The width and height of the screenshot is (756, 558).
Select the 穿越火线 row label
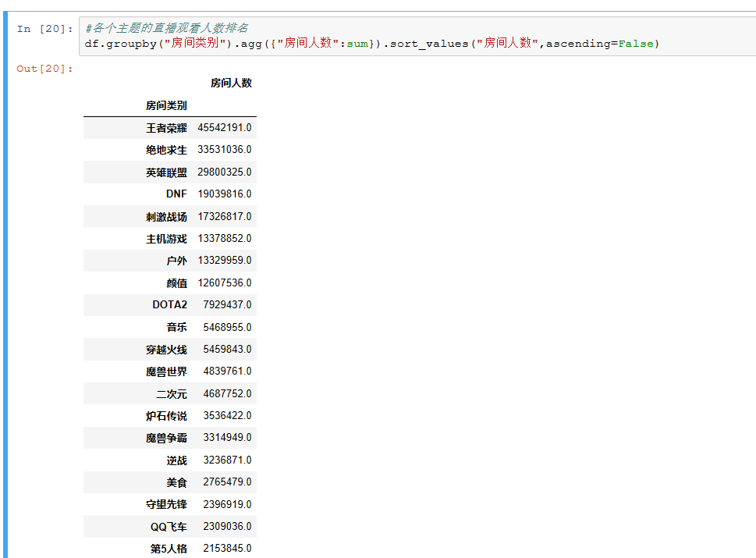point(166,350)
